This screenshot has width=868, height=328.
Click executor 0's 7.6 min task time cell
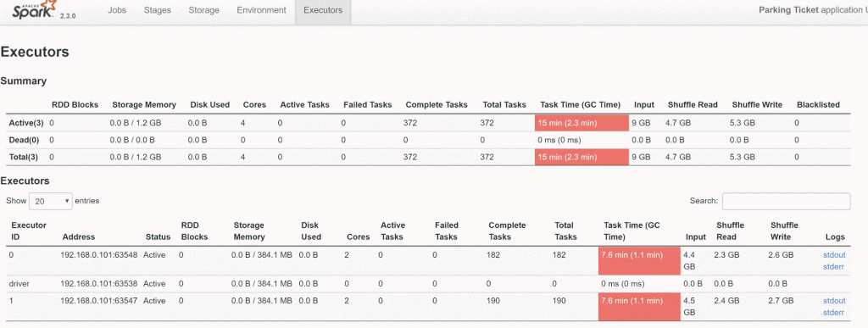(639, 261)
